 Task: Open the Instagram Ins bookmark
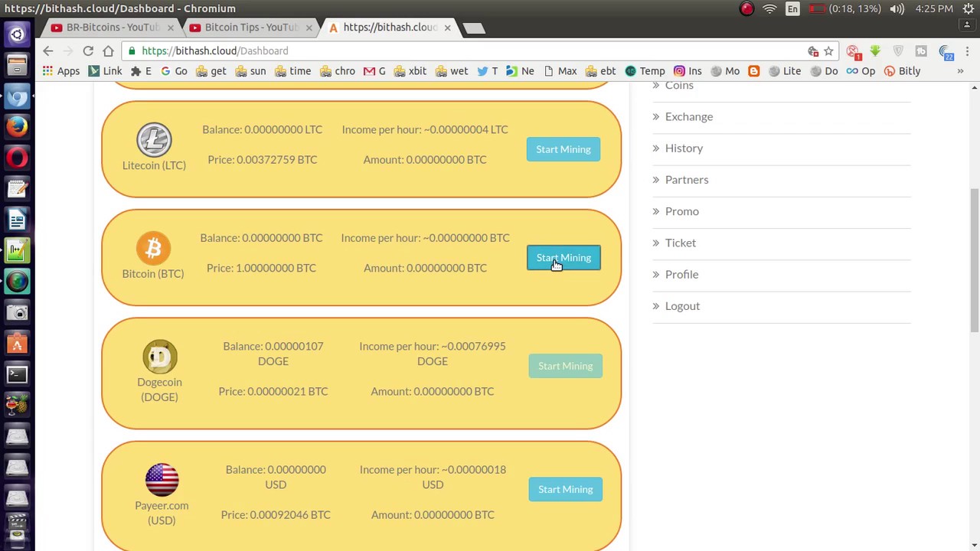pos(688,71)
